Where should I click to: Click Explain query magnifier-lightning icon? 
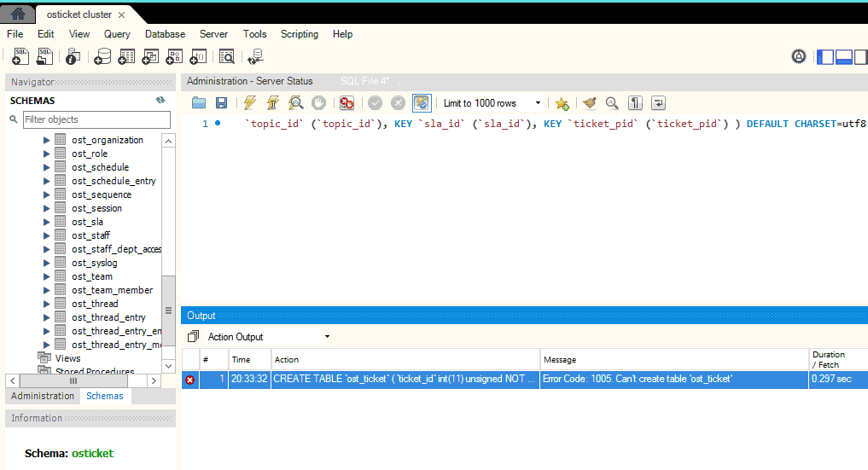[295, 103]
